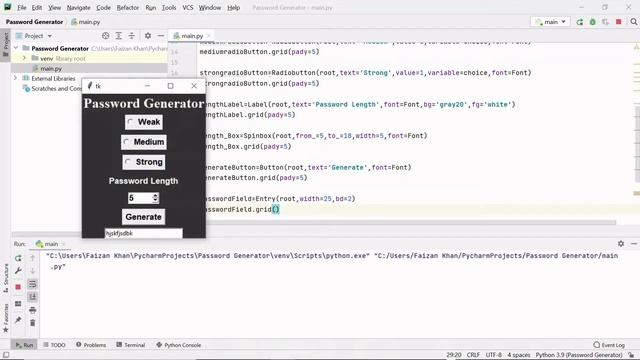Click Expand All icon in Project panel
640x360 pixels.
[119, 36]
